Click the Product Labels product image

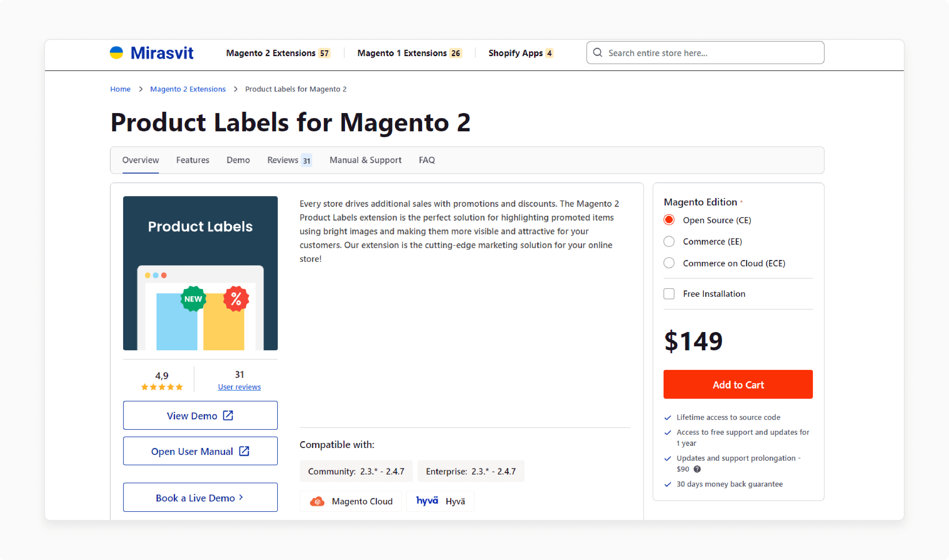(x=200, y=273)
